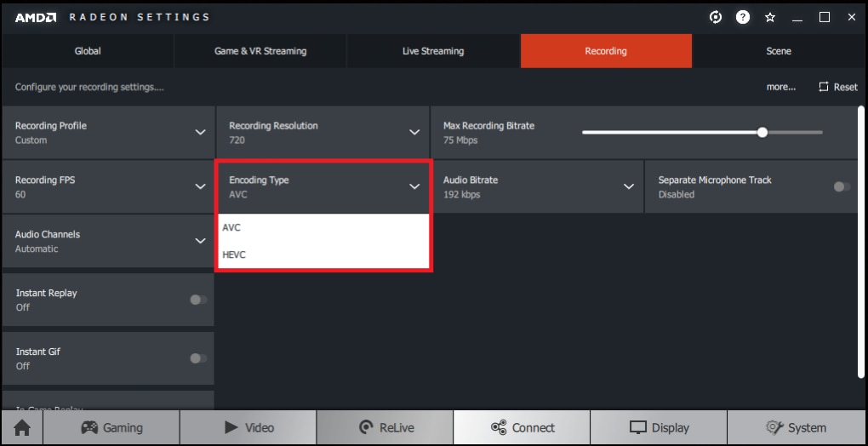
Task: Switch to Game & VR Streaming tab
Action: click(x=260, y=51)
